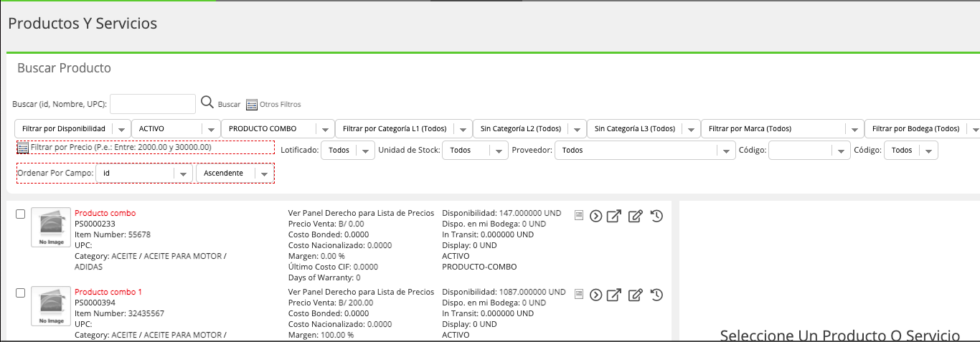The height and width of the screenshot is (342, 980).
Task: Click No Image thumbnail of PS0000233
Action: [x=51, y=227]
